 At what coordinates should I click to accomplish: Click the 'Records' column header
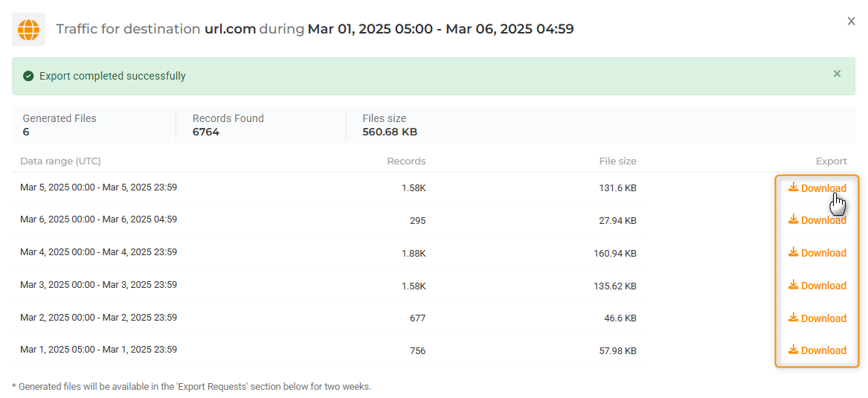[x=406, y=161]
